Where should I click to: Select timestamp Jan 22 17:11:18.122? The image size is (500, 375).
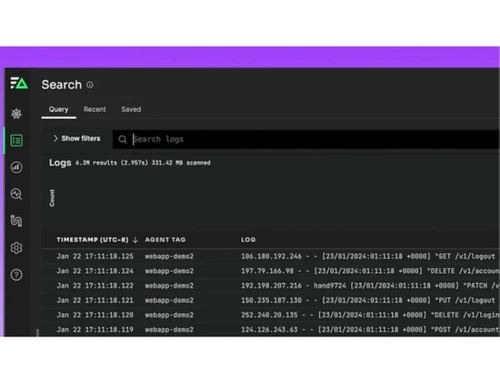(x=95, y=286)
